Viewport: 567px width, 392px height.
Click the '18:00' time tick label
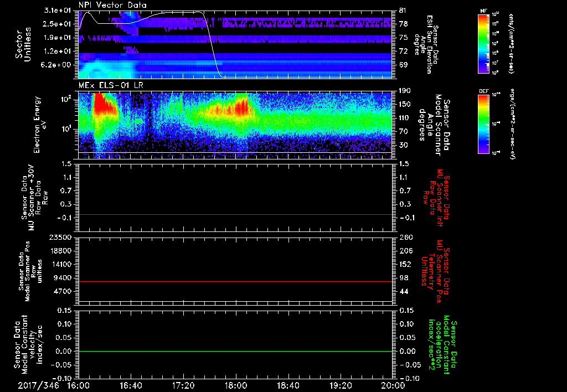click(x=236, y=386)
